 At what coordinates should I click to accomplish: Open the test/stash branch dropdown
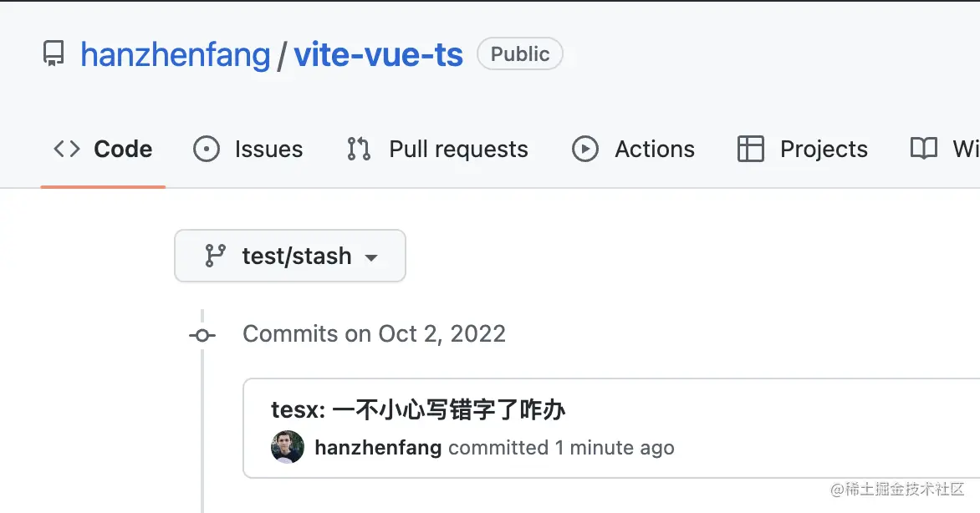click(x=289, y=256)
